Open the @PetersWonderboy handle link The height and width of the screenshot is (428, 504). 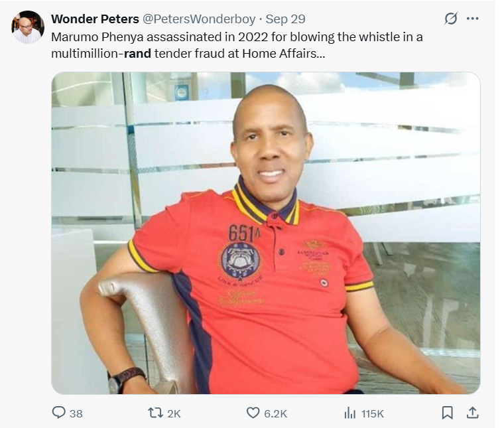tap(199, 19)
